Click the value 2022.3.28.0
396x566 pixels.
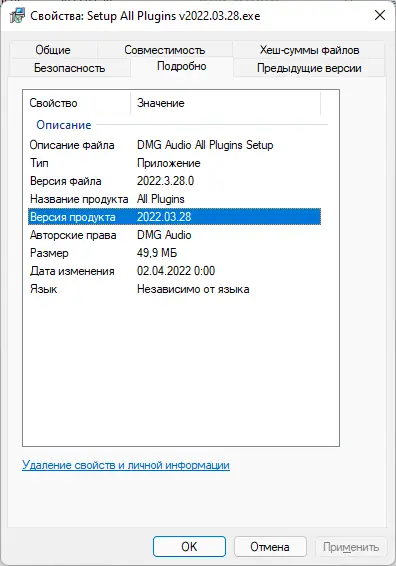(x=165, y=181)
